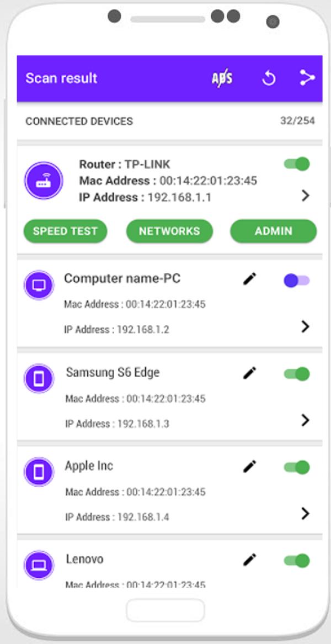Click the Lenovo laptop device icon
Screen dimensions: 331x644
click(x=39, y=566)
